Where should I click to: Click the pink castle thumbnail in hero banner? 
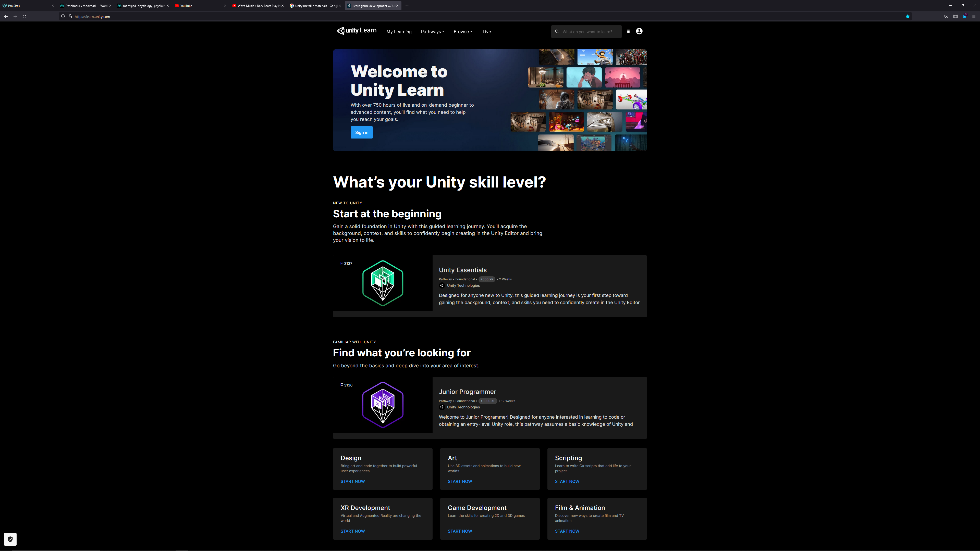(x=622, y=78)
